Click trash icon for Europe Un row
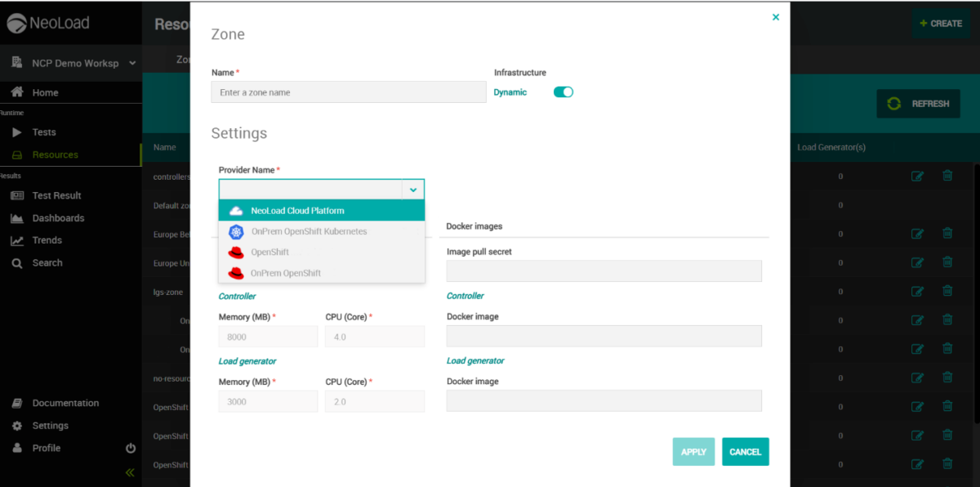Viewport: 980px width, 487px height. coord(947,262)
